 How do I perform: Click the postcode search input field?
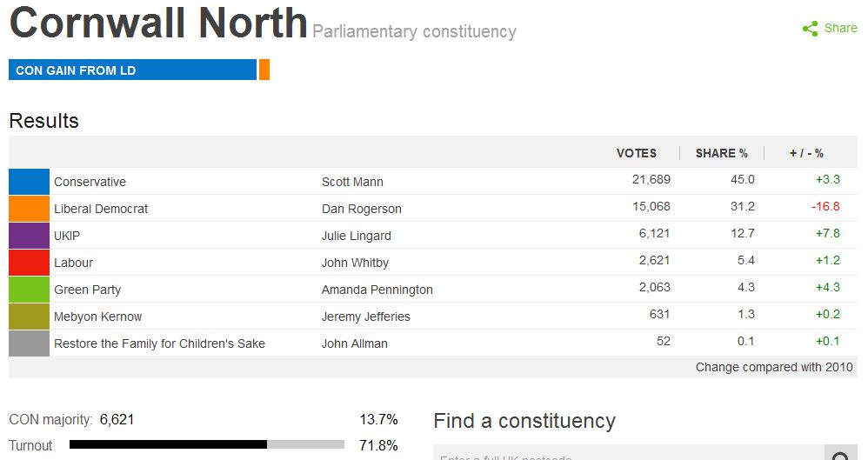(x=628, y=455)
